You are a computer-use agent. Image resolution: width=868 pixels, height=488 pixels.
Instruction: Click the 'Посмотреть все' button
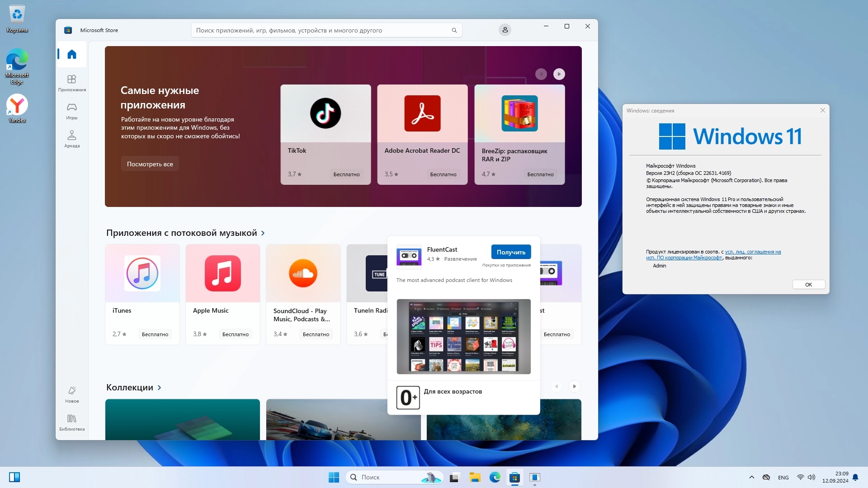tap(150, 164)
